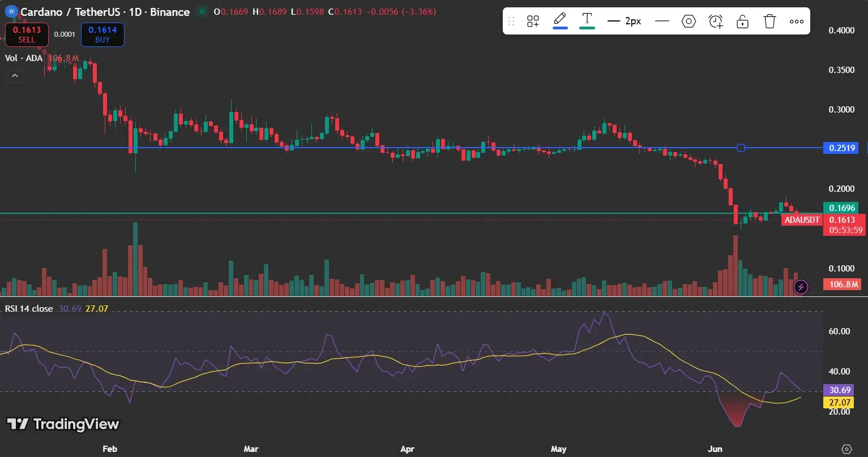
Task: Click the 0.4000 price axis label
Action: click(x=841, y=30)
